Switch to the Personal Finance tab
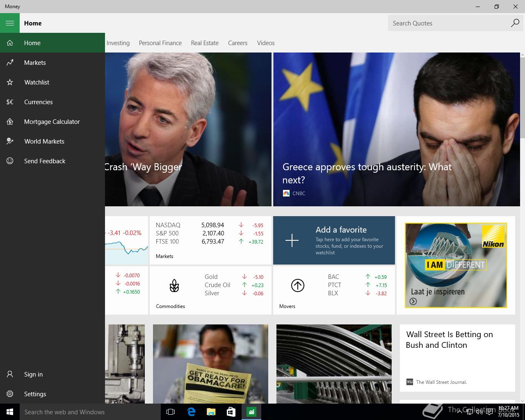The image size is (525, 420). [160, 43]
